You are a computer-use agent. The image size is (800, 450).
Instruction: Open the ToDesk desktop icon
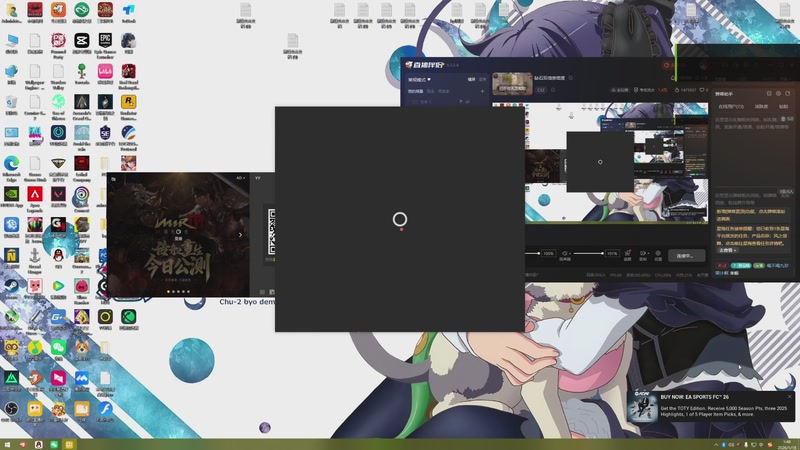(x=129, y=10)
